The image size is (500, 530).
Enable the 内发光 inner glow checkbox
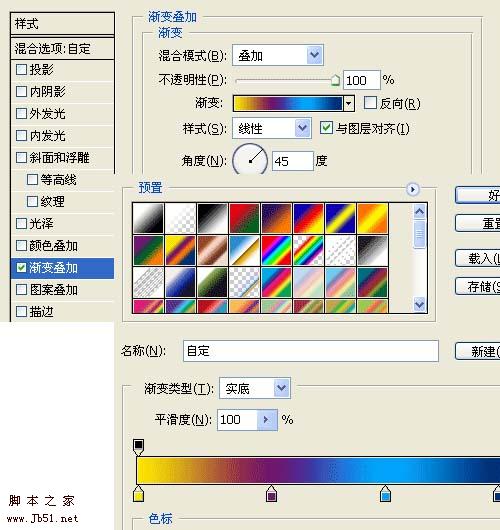22,136
